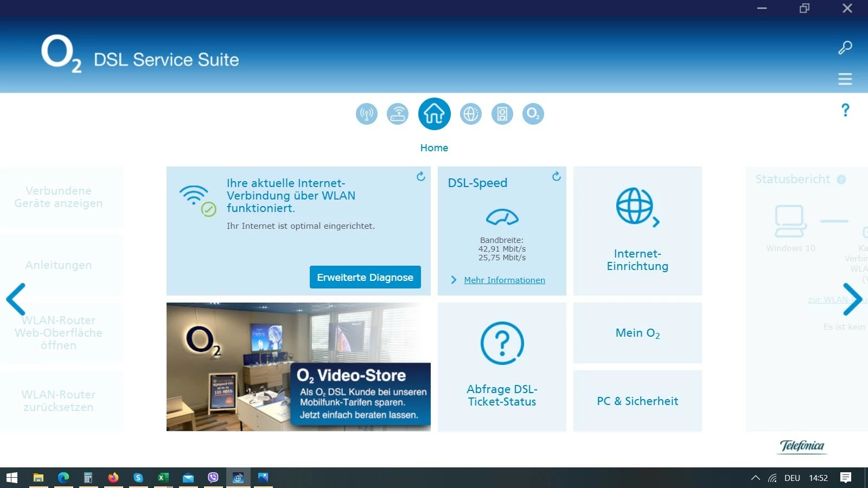
Task: Open Calculator from the taskbar
Action: point(88,478)
